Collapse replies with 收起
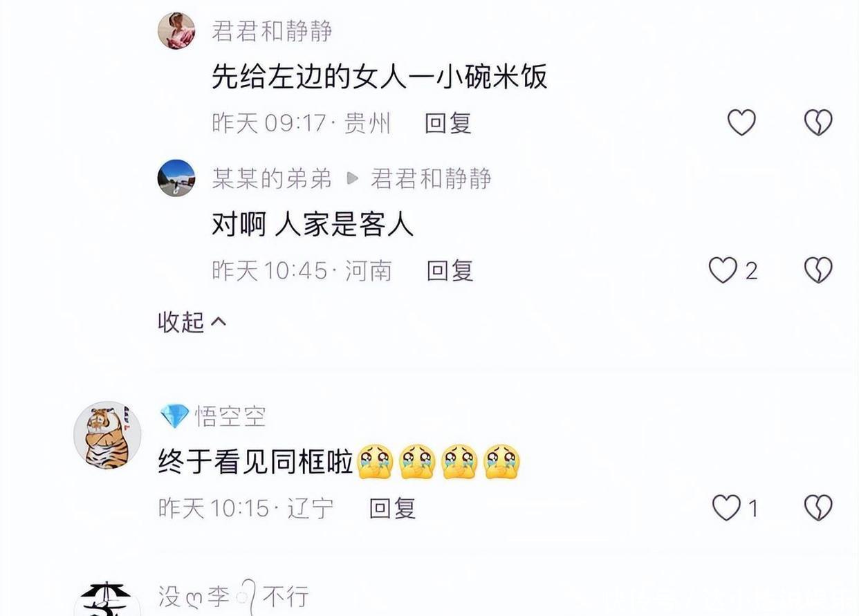 [192, 321]
